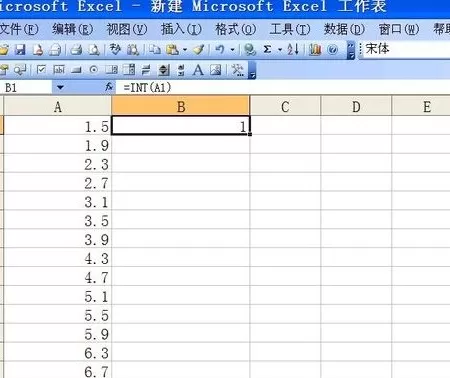
Task: Insert a Scroll Bar control
Action: point(181,70)
